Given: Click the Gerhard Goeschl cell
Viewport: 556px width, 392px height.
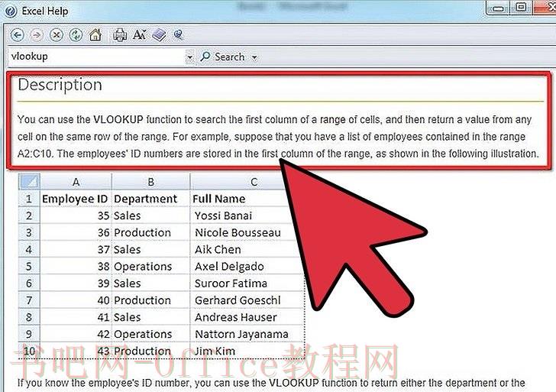Looking at the screenshot, I should coord(247,300).
